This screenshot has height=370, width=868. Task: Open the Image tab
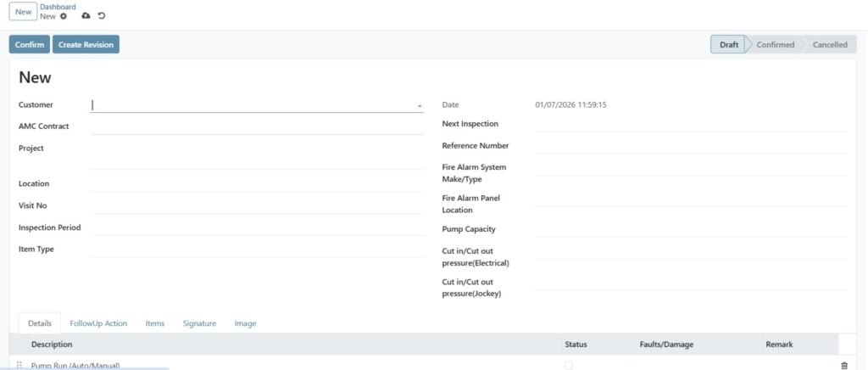(x=245, y=323)
